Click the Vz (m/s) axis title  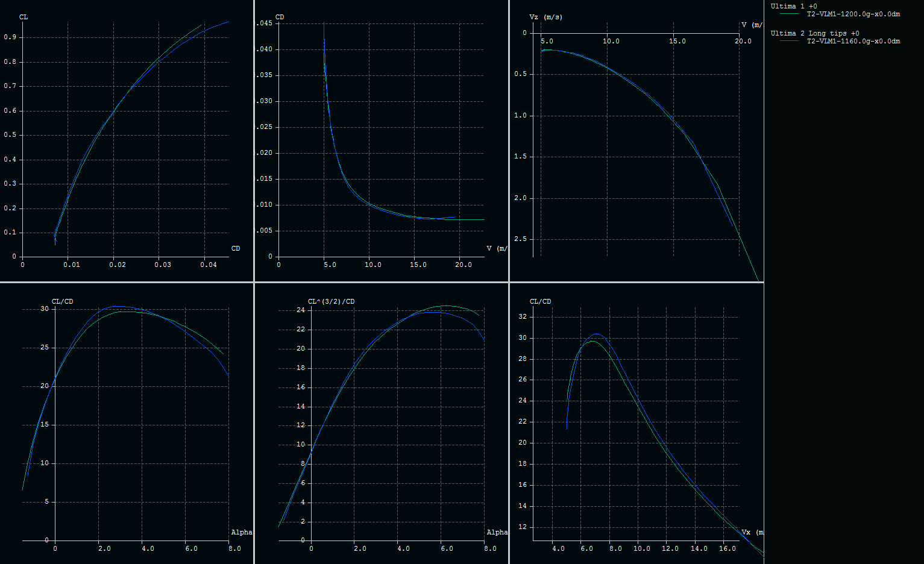[545, 17]
